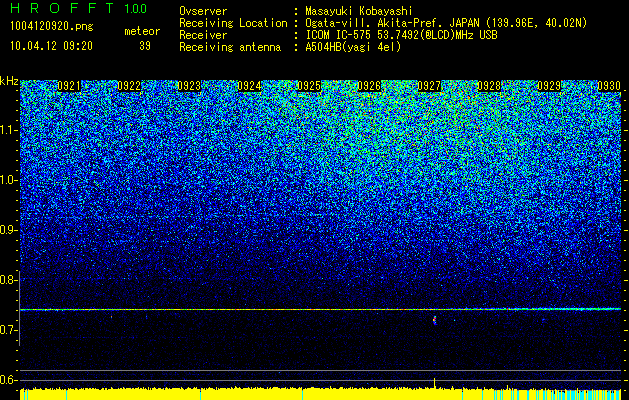Click the 0922 time marker
Image resolution: width=629 pixels, height=400 pixels.
click(129, 86)
